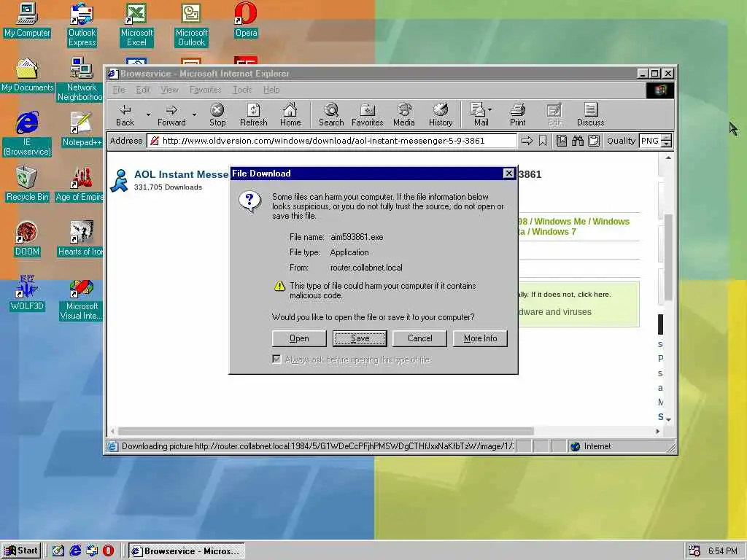Select the Age of Empires desktop icon
Image resolution: width=747 pixels, height=560 pixels.
(80, 184)
